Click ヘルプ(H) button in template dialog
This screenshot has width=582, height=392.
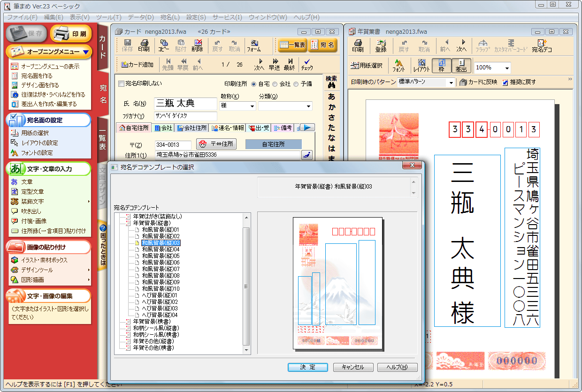398,367
